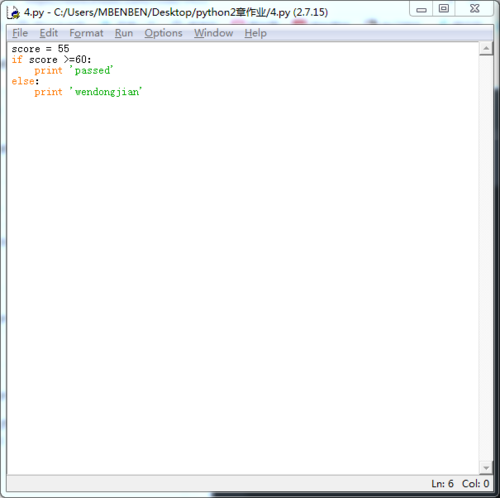500x498 pixels.
Task: Open the Run menu
Action: coord(124,33)
